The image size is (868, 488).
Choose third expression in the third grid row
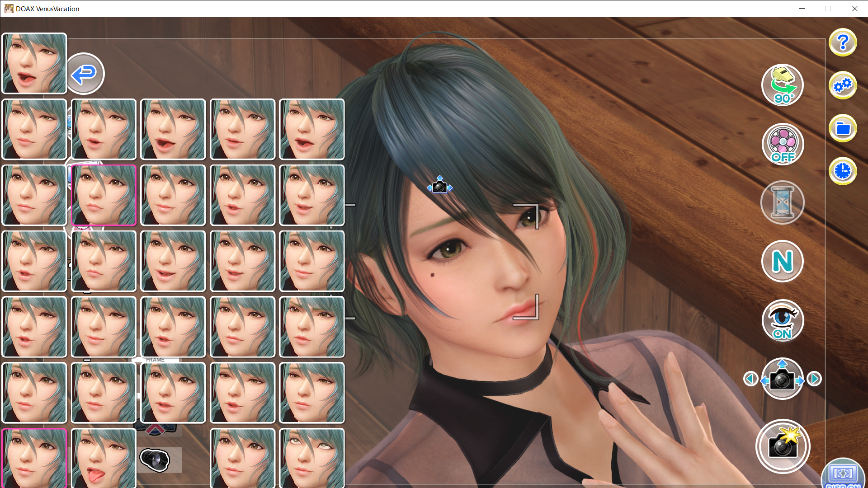click(173, 261)
